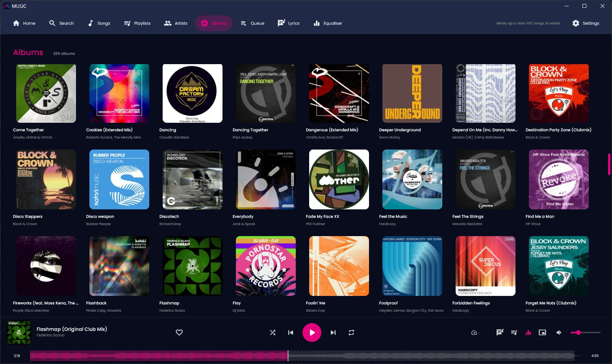Like the current song with heart icon
Image resolution: width=612 pixels, height=364 pixels.
[x=179, y=333]
